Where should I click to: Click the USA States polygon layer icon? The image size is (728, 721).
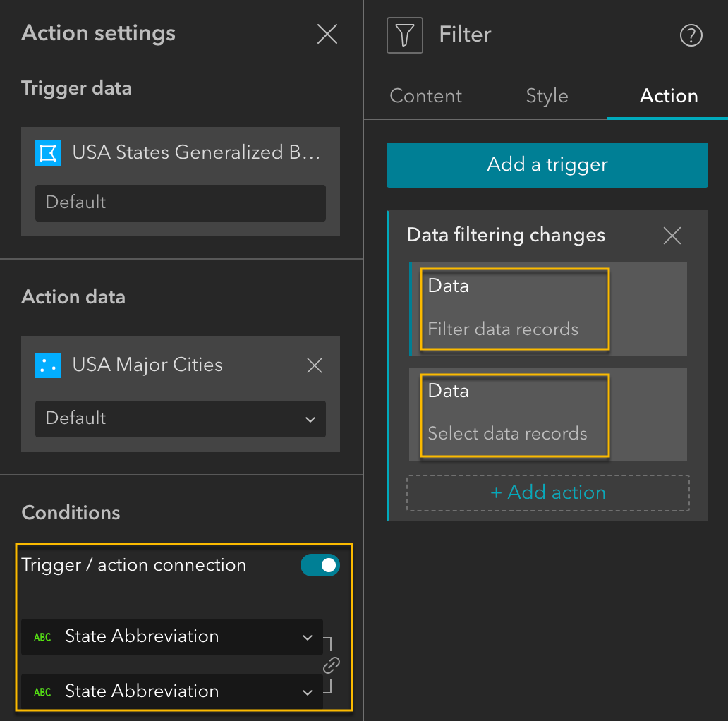(x=47, y=153)
